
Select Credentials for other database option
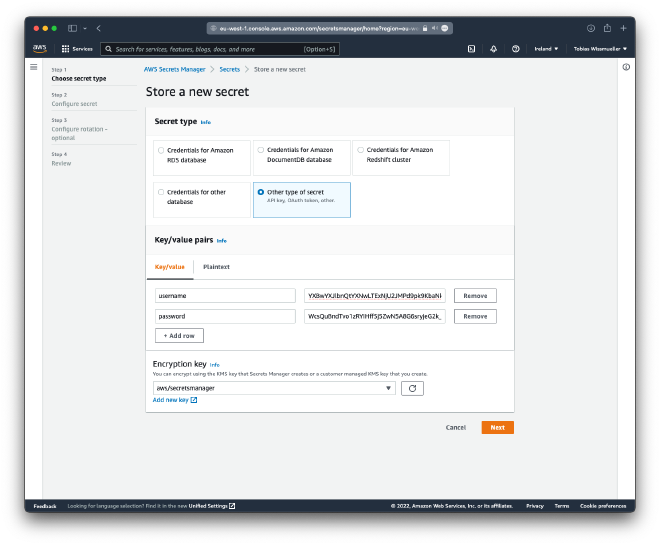click(162, 191)
